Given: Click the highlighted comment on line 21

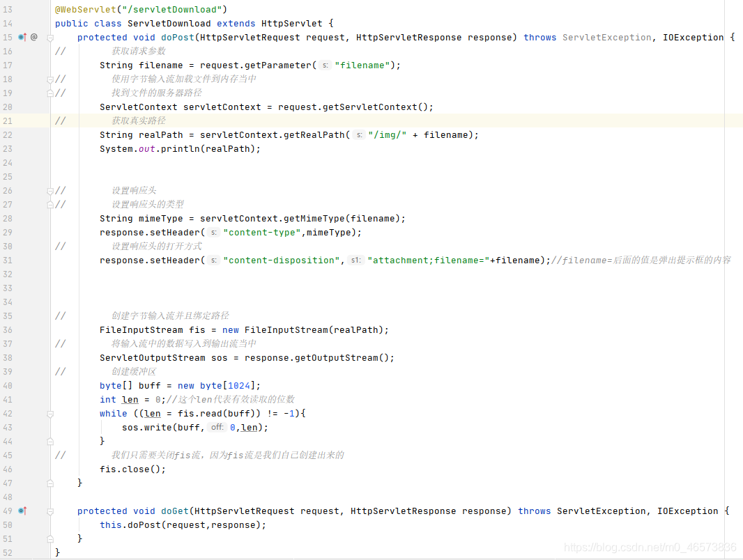Looking at the screenshot, I should (139, 120).
